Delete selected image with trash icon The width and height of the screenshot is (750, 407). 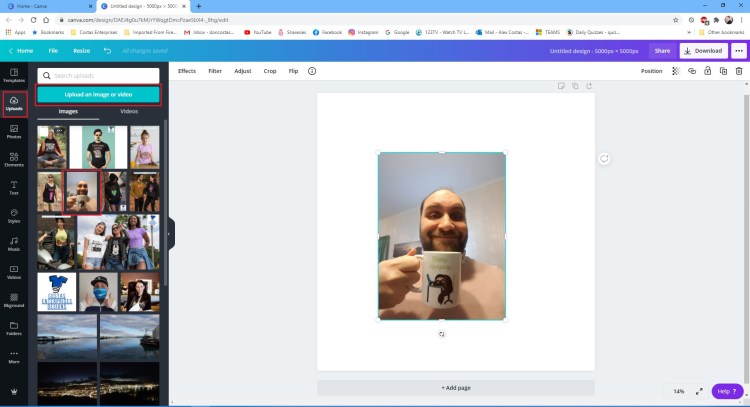click(x=739, y=71)
